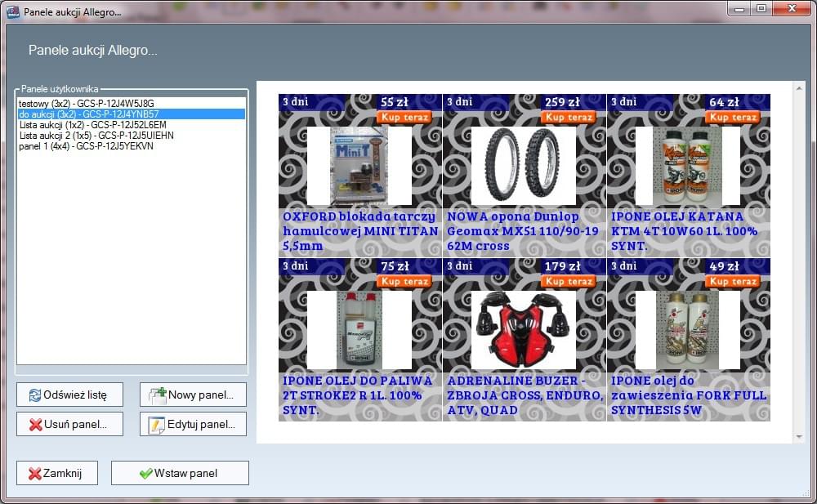Image resolution: width=817 pixels, height=504 pixels.
Task: Open the Nowy panel... dialog button
Action: click(x=193, y=395)
